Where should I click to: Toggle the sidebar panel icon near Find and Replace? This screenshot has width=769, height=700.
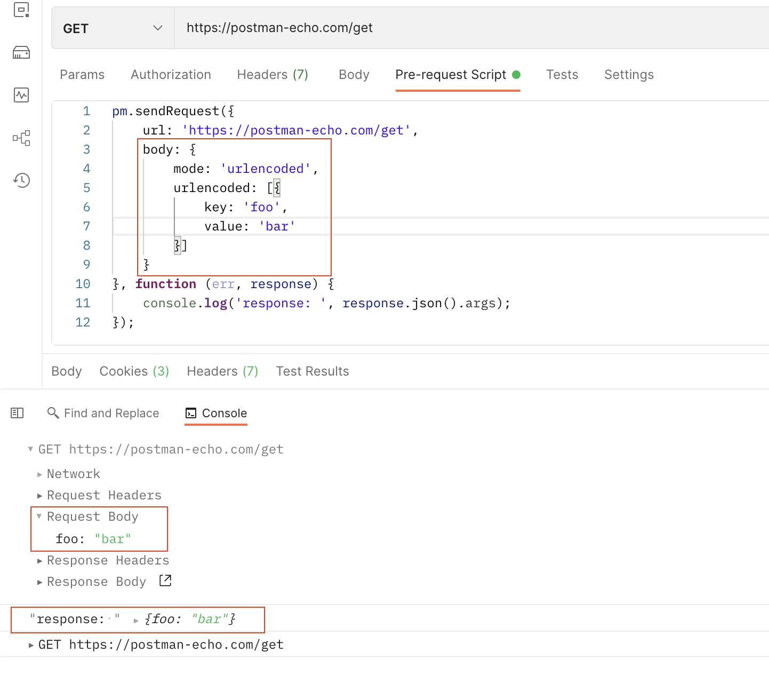17,412
